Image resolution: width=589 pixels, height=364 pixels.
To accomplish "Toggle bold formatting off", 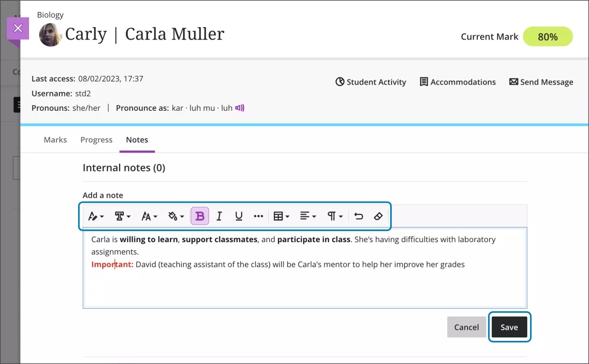I will [x=200, y=216].
